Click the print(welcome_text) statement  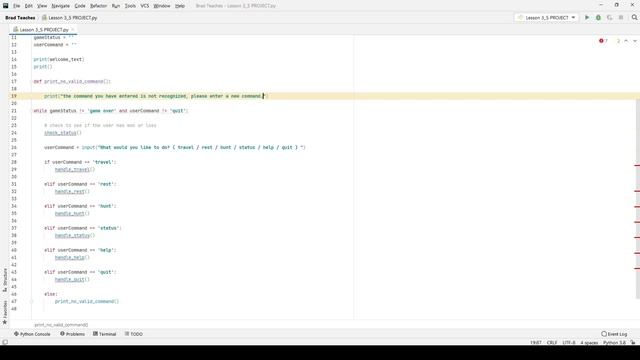tap(59, 59)
